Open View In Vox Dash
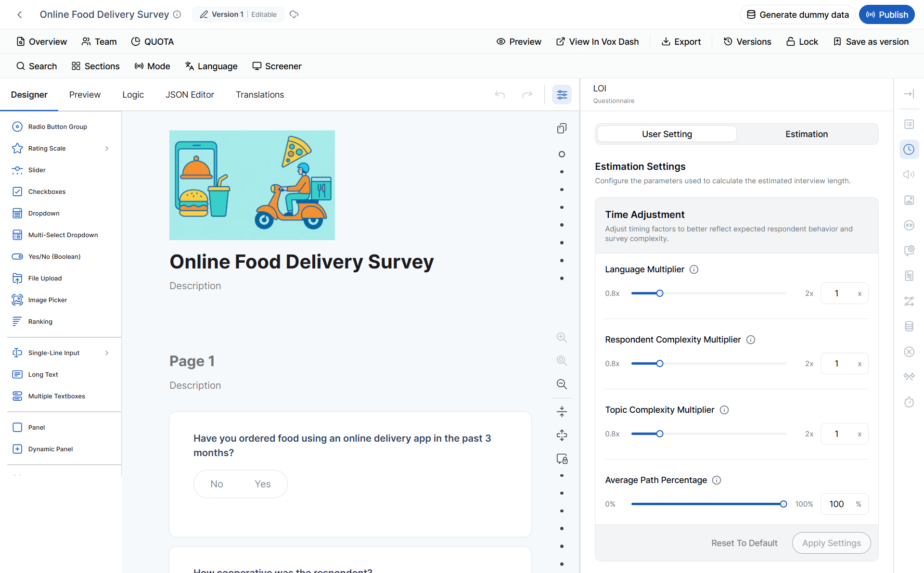This screenshot has height=573, width=924. coord(597,42)
